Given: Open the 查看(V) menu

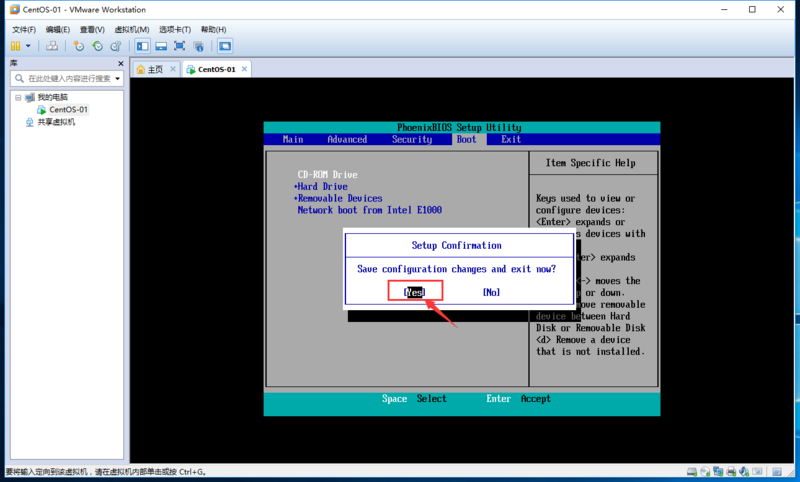Looking at the screenshot, I should click(92, 30).
